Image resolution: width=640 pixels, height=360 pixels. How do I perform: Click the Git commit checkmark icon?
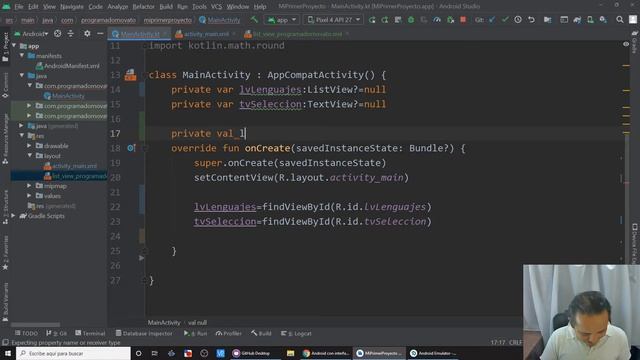(505, 20)
